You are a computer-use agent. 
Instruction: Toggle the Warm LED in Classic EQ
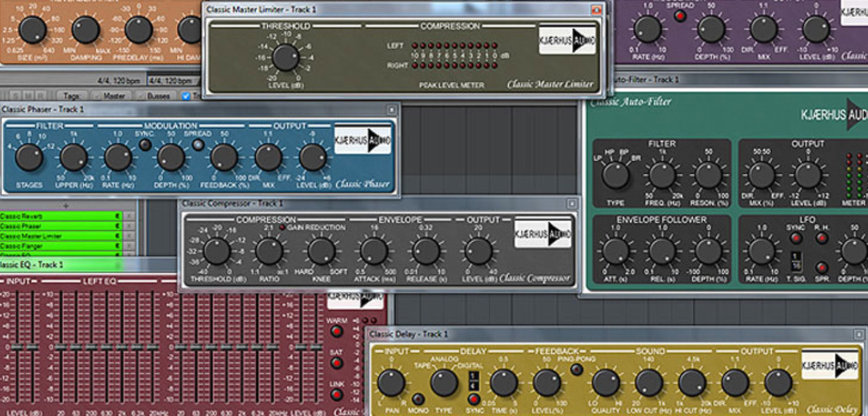click(x=336, y=331)
